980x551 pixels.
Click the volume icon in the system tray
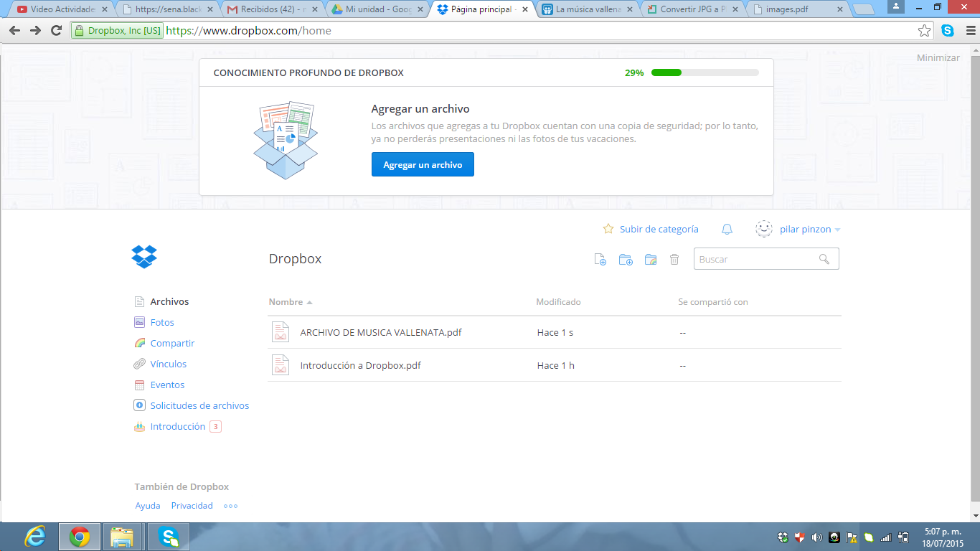(x=817, y=536)
